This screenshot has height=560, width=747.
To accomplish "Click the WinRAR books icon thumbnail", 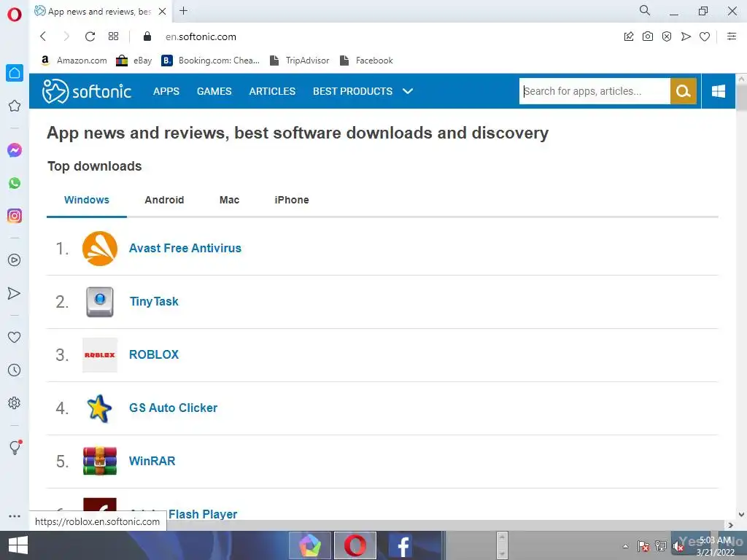I will pos(99,461).
